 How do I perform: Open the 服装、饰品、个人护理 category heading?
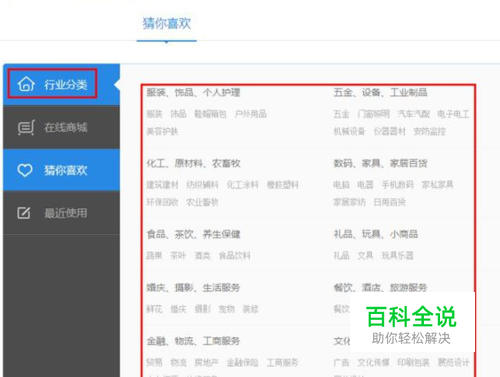click(x=193, y=92)
